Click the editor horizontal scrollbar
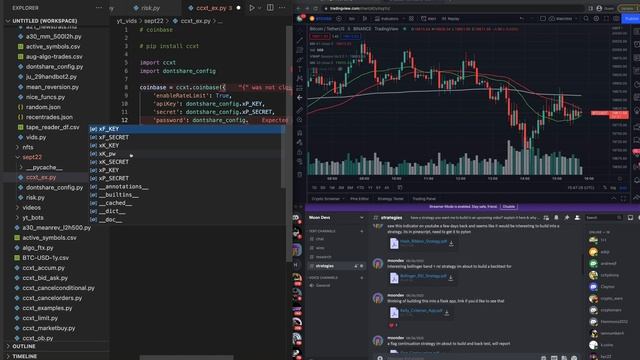Screen dimensions: 640x360 coord(187,358)
